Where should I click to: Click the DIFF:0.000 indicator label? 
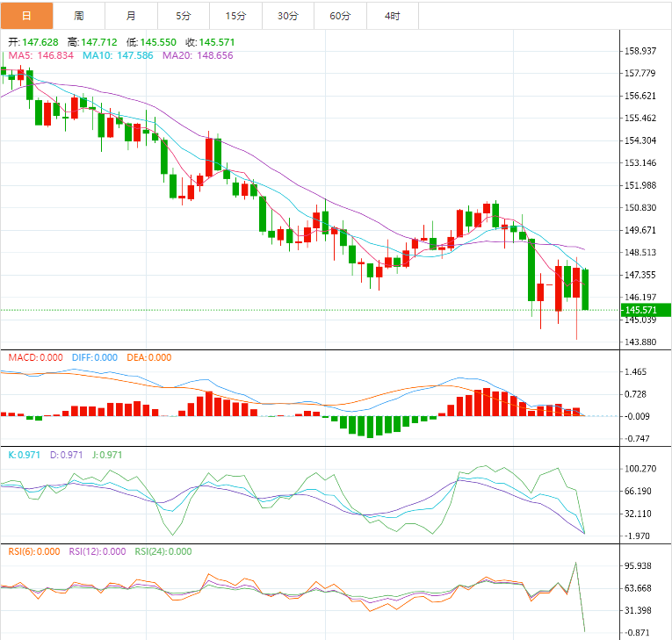(95, 357)
